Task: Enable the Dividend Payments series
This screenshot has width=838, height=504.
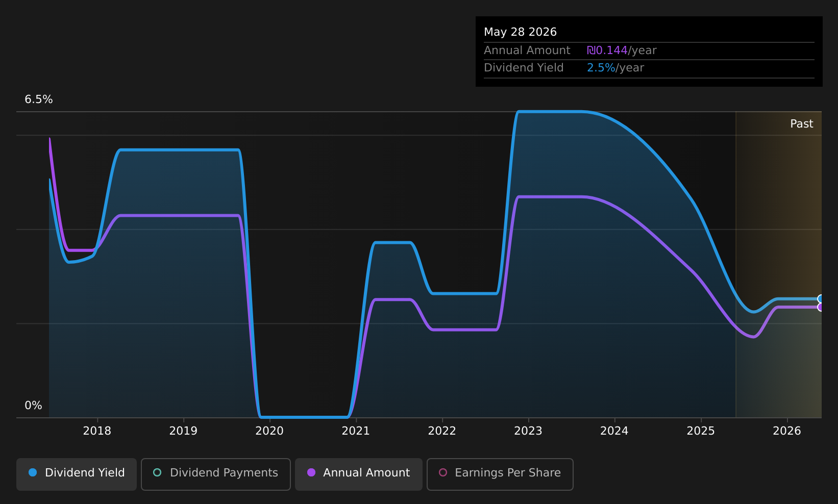Action: coord(216,474)
